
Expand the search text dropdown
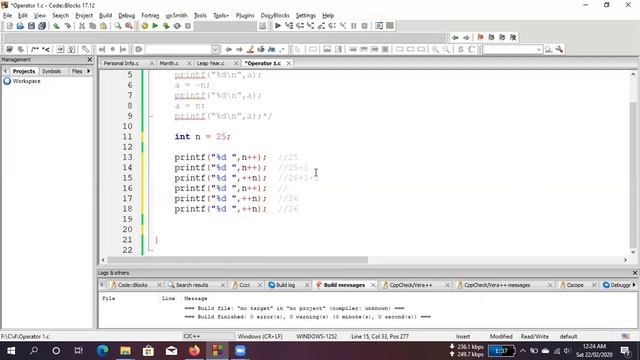tap(539, 49)
